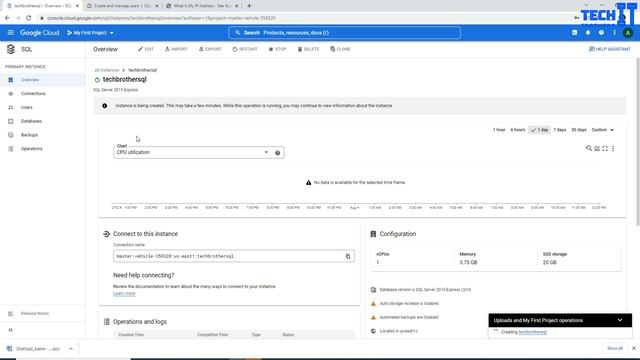Viewport: 640px width, 360px height.
Task: Open the Google Cloud navigation menu
Action: click(11, 33)
